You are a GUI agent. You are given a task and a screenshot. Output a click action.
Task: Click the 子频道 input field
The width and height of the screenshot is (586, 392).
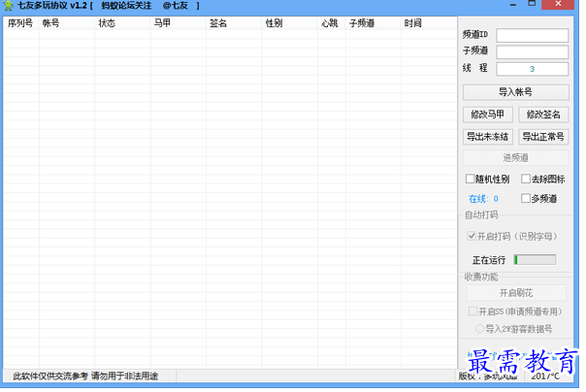pyautogui.click(x=533, y=52)
